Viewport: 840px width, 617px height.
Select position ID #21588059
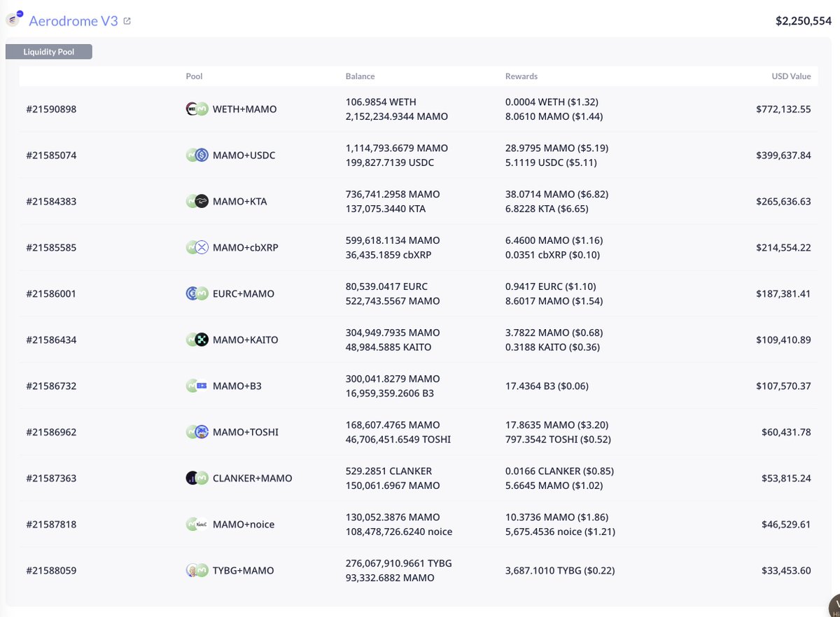click(51, 570)
